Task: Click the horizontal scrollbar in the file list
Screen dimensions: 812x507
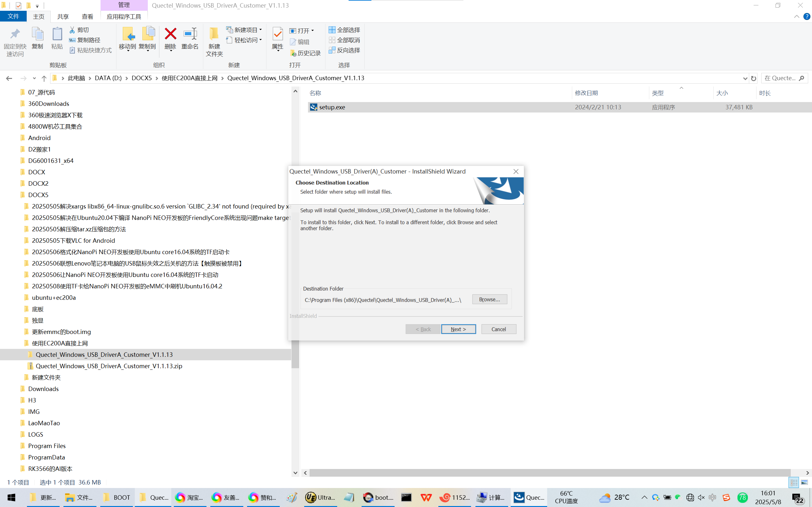Action: coord(550,472)
